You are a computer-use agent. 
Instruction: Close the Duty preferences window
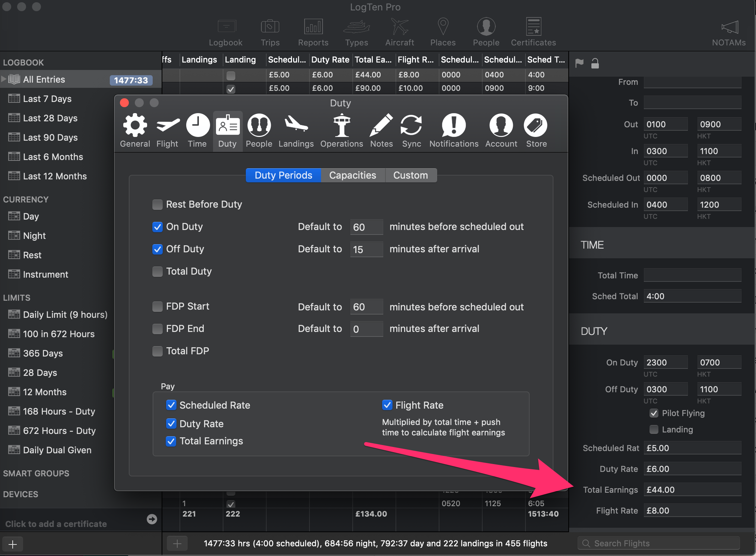click(124, 103)
